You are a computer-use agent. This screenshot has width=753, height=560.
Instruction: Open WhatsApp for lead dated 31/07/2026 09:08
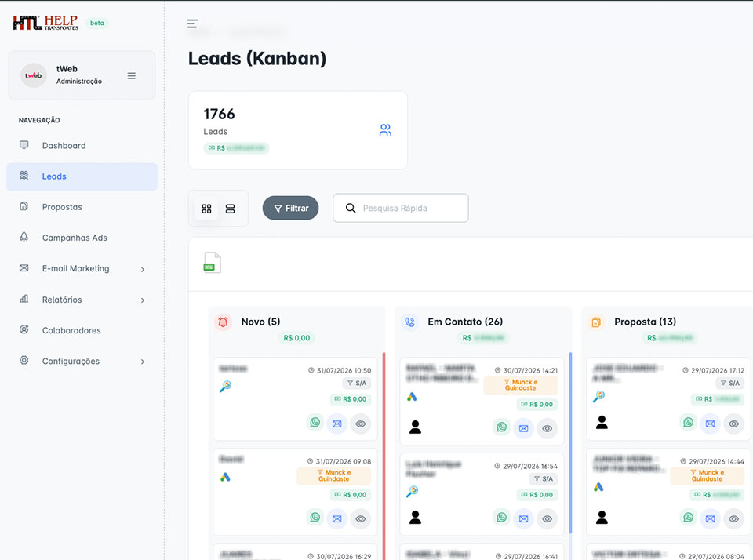point(315,518)
